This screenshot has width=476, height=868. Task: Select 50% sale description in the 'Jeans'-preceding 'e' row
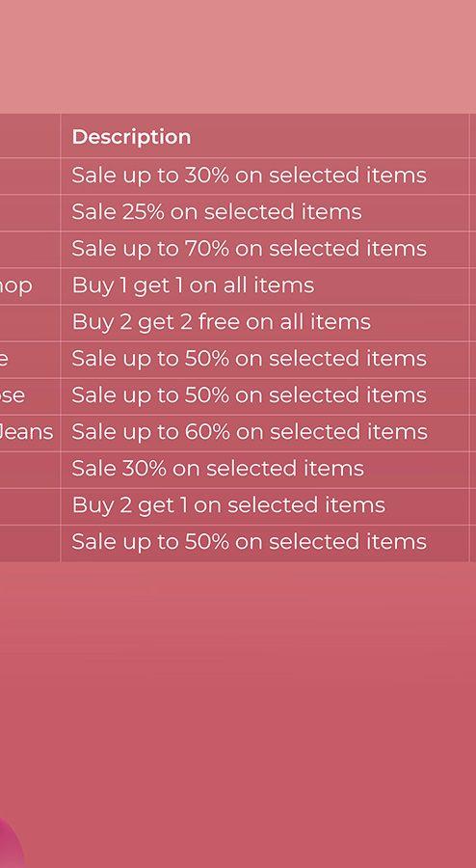click(249, 359)
